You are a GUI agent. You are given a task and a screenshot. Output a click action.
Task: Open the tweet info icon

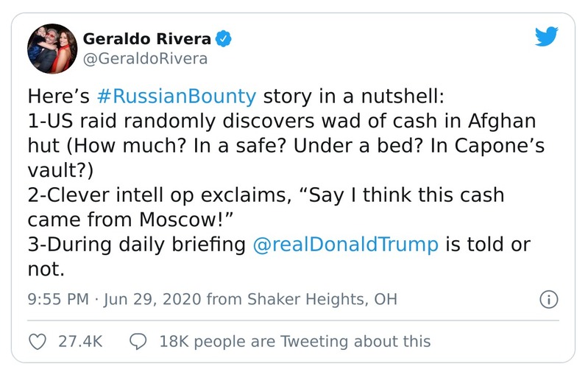tap(549, 300)
